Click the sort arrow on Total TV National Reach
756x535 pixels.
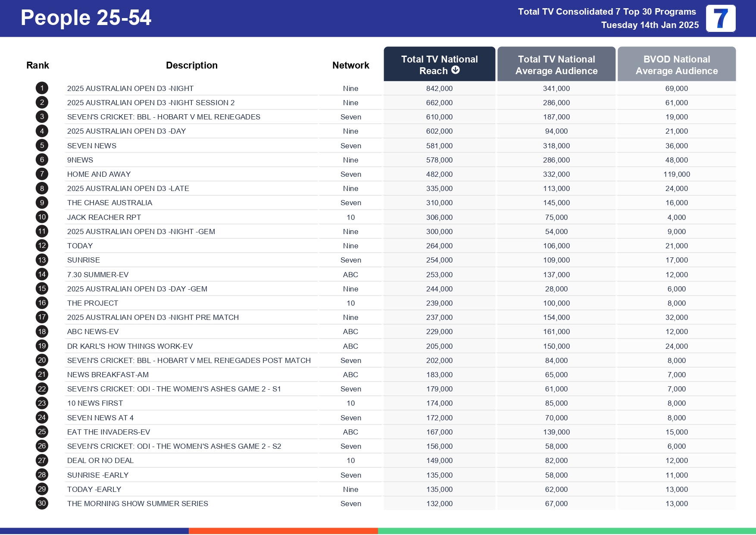[x=456, y=71]
